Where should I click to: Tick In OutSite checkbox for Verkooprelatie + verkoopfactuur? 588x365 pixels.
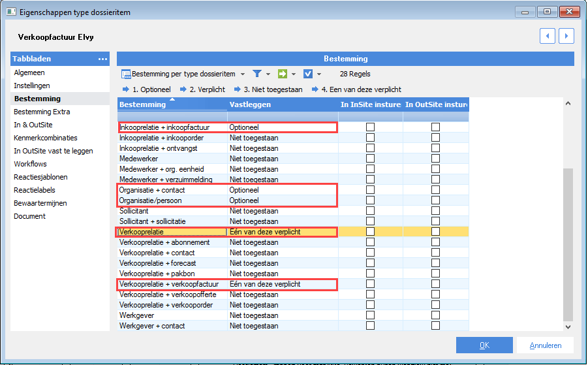click(x=435, y=284)
